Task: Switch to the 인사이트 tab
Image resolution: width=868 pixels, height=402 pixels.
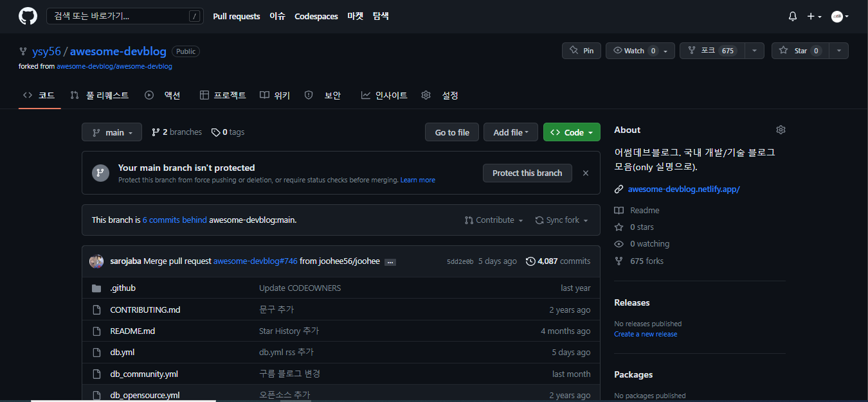Action: (x=384, y=95)
